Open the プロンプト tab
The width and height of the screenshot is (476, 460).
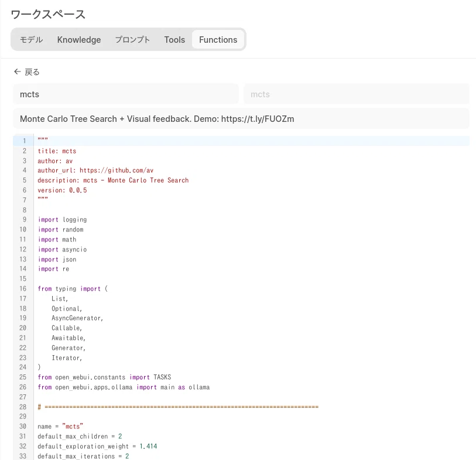132,39
